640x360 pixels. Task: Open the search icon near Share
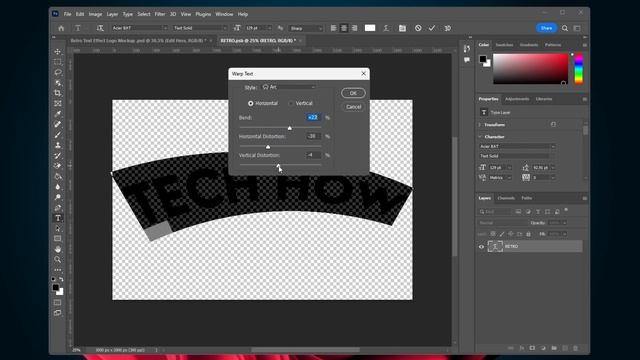tap(565, 28)
